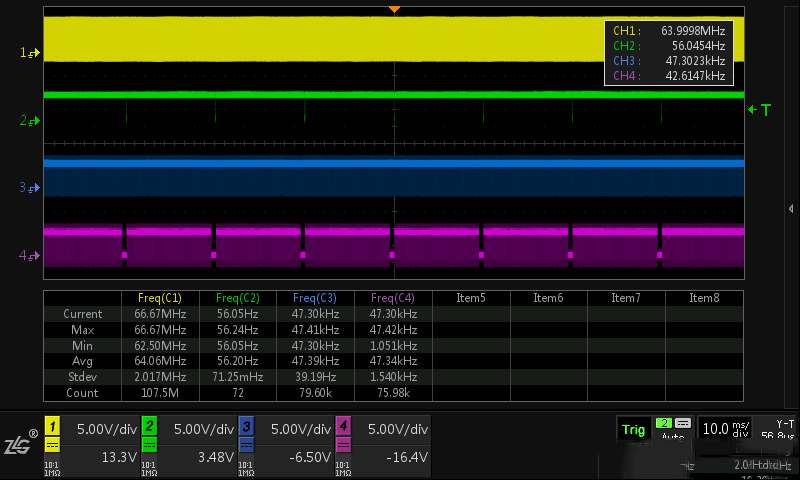Click the ZLG logo
Image resolution: width=800 pixels, height=480 pixels.
coord(21,442)
